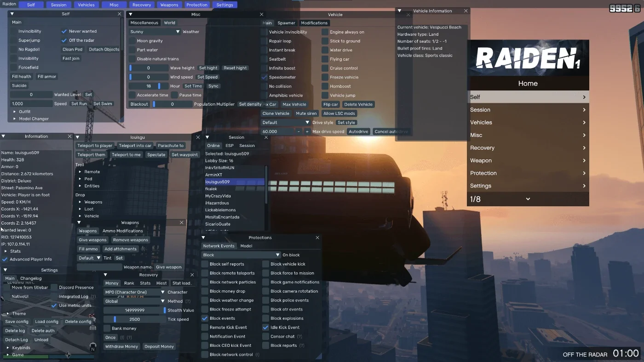Expand the Remote troll section
The image size is (644, 362).
tap(80, 172)
